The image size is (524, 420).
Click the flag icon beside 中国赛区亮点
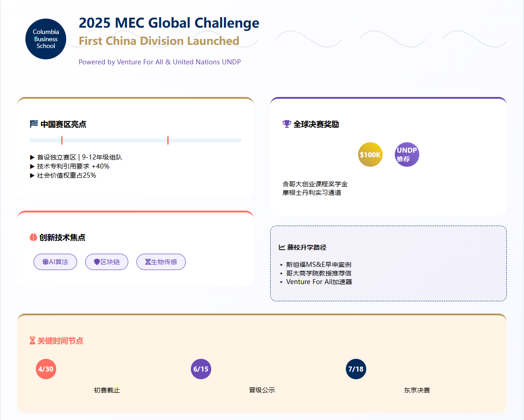[x=34, y=124]
